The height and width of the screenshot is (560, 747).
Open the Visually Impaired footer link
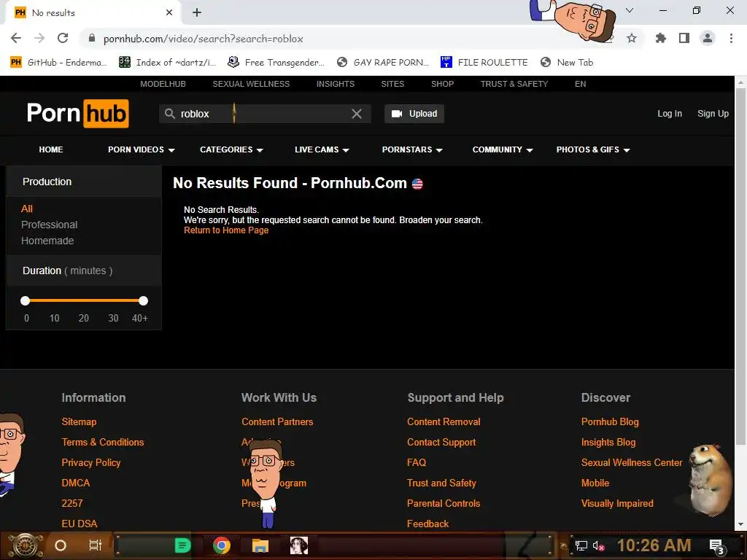point(617,503)
